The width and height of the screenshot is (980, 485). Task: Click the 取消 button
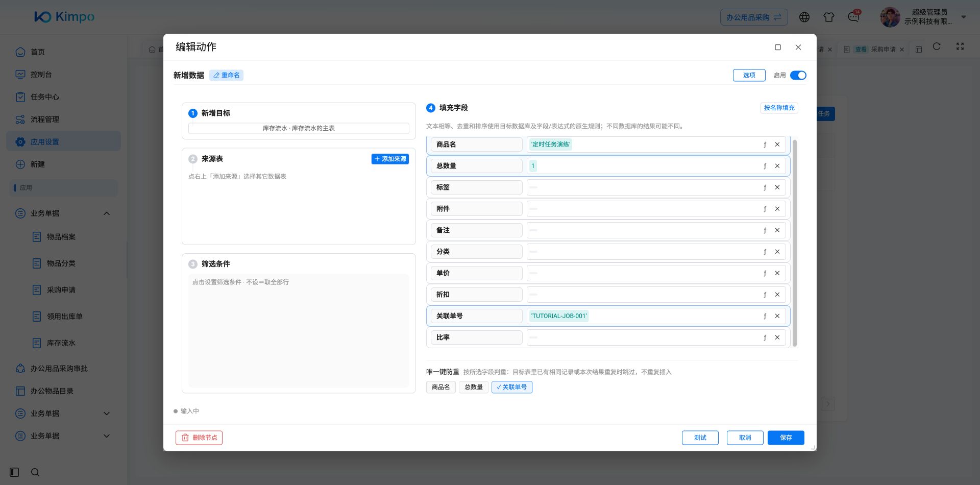(745, 438)
